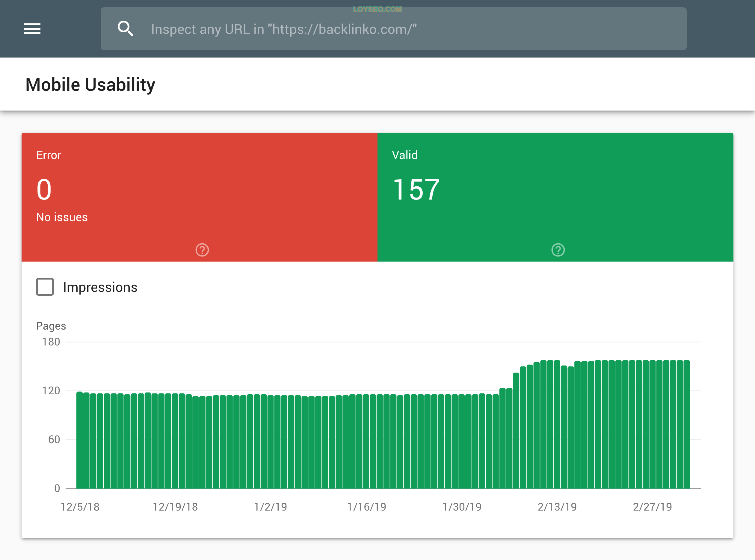Click the first bar in the chart
Image resolution: width=755 pixels, height=560 pixels.
tap(80, 440)
